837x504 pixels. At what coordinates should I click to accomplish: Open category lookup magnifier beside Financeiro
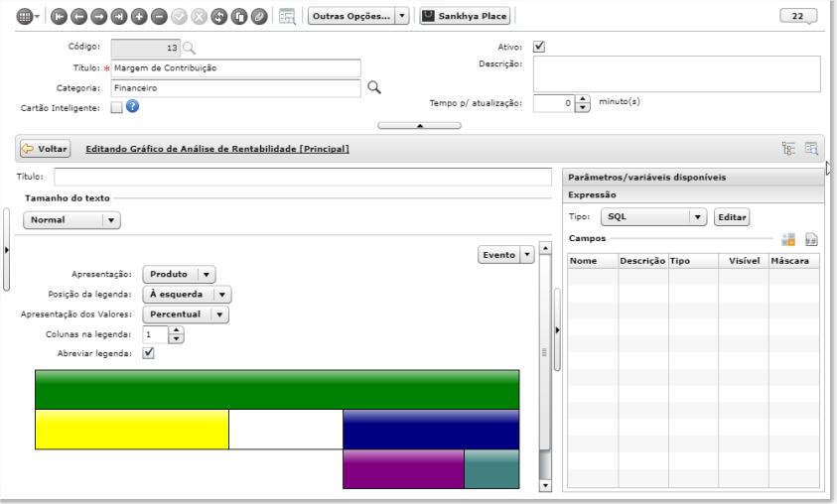point(374,87)
